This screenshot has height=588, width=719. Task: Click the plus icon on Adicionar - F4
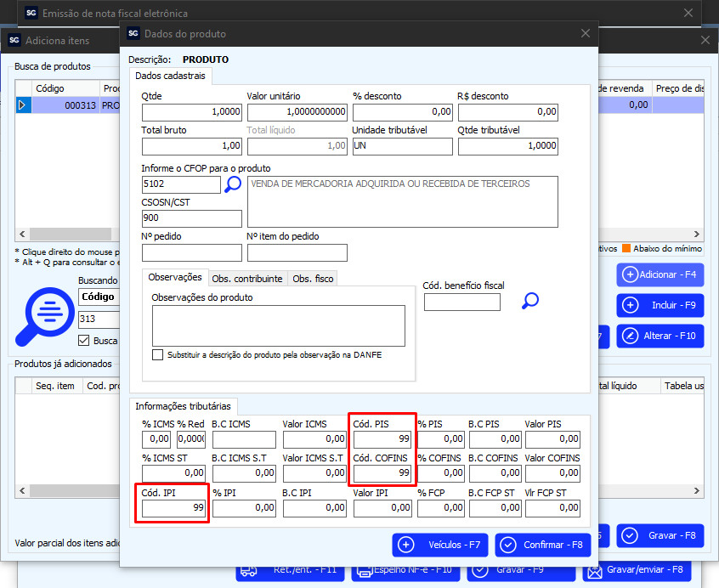point(630,274)
